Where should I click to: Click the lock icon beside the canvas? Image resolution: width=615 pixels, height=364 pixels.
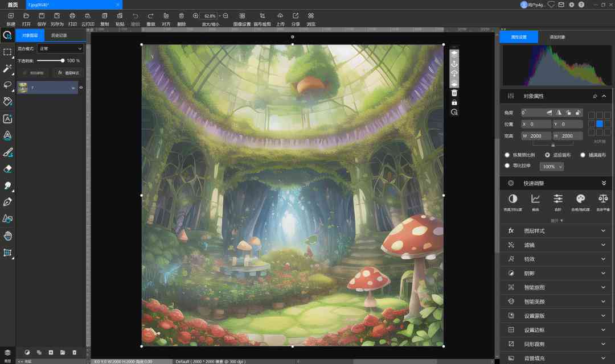[x=454, y=102]
